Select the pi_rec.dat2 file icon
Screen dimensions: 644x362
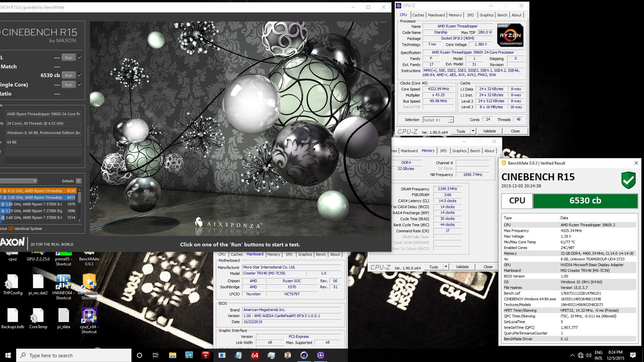pyautogui.click(x=38, y=284)
